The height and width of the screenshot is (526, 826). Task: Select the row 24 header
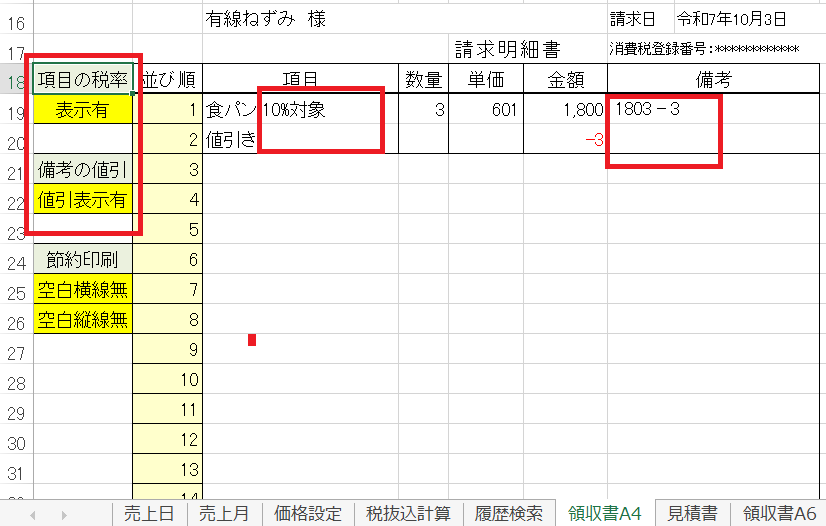15,263
